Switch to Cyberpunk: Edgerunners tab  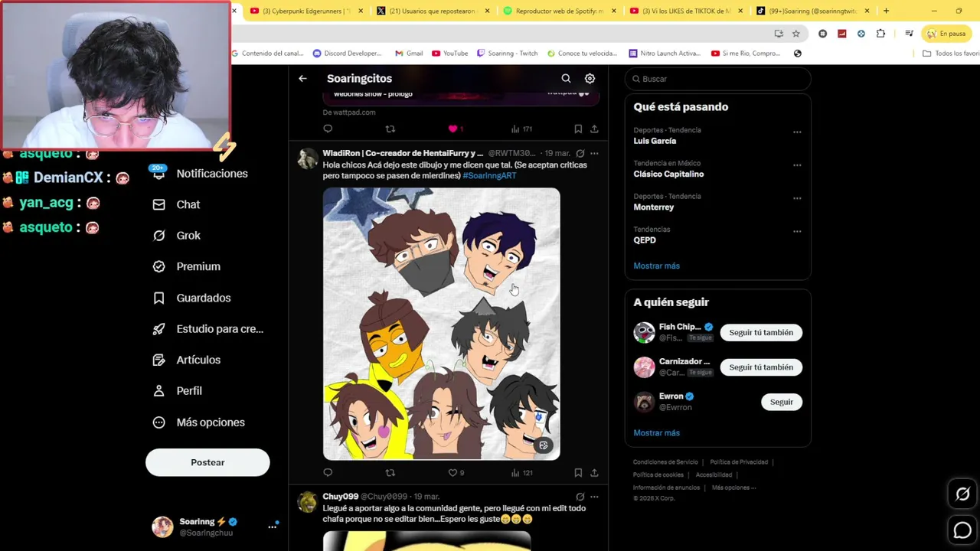pos(307,11)
